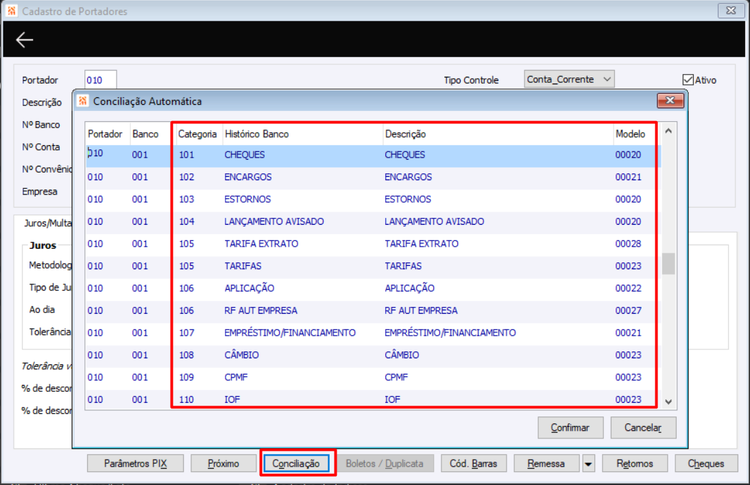Select the EMPRÉSTIMO/FINANCIAMENTO row
The width and height of the screenshot is (750, 485).
click(x=373, y=332)
